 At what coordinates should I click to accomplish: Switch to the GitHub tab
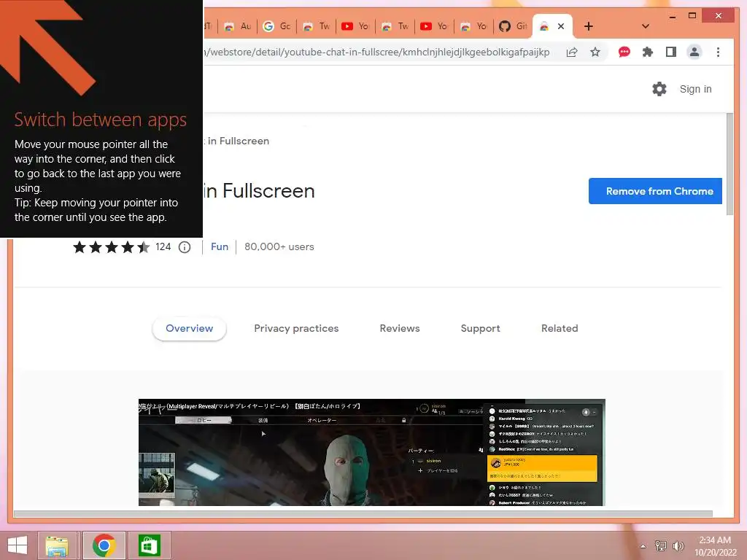pos(513,26)
